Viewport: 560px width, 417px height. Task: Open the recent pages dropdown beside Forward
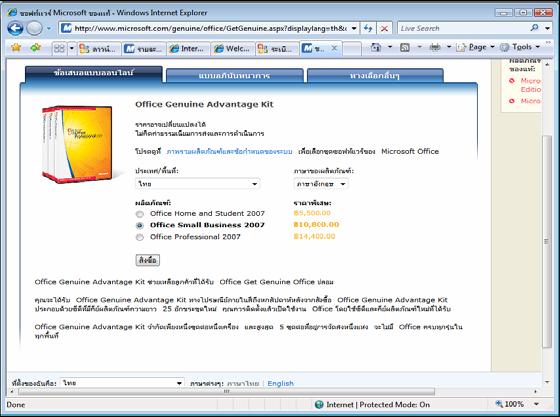click(x=49, y=28)
